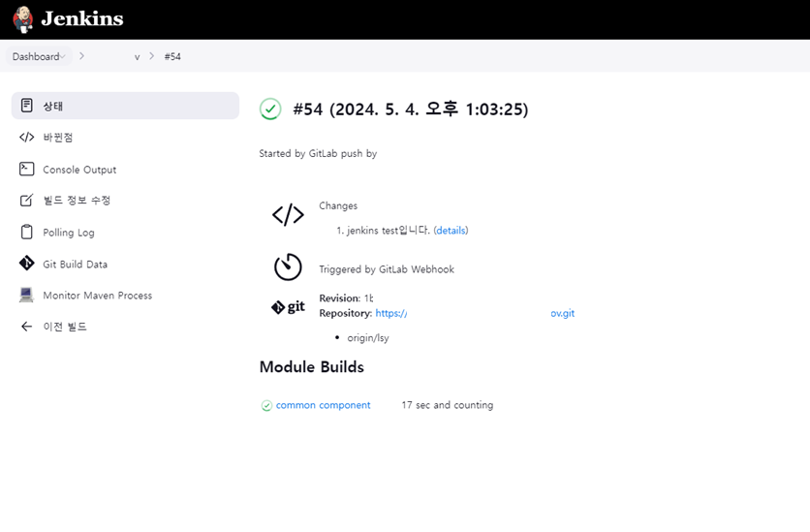
Task: Click the git diamond icon in sidebar
Action: pyautogui.click(x=27, y=264)
